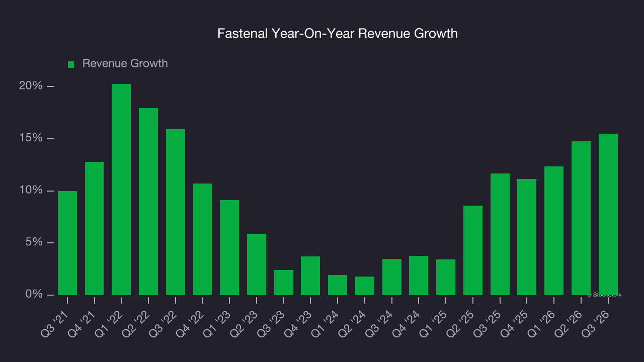Click the 10% y-axis label
644x362 pixels.
(31, 191)
